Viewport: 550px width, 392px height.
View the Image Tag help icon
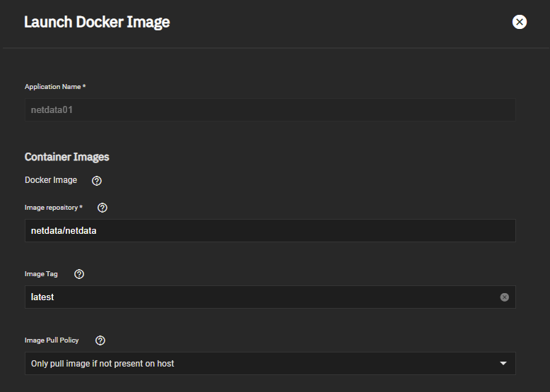pos(79,274)
